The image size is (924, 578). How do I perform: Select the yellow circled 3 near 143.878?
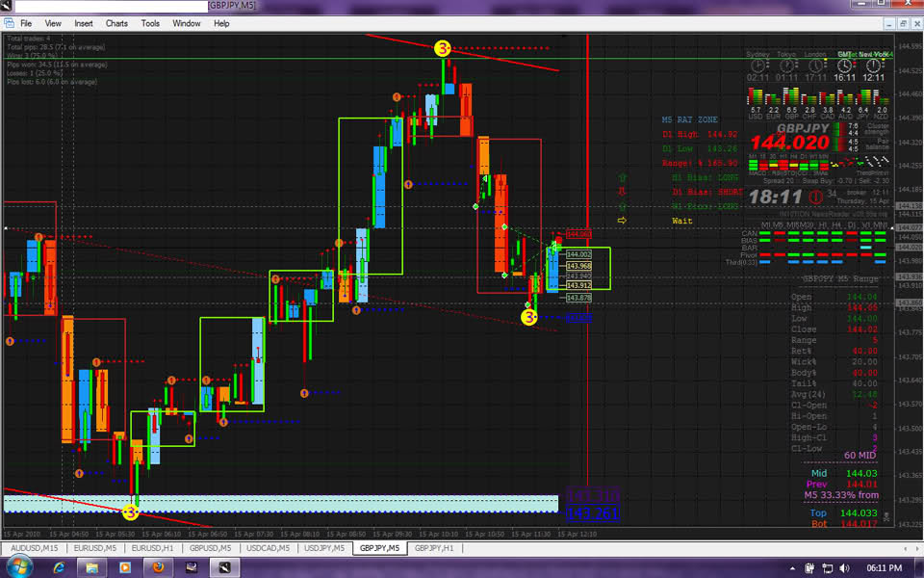click(529, 317)
